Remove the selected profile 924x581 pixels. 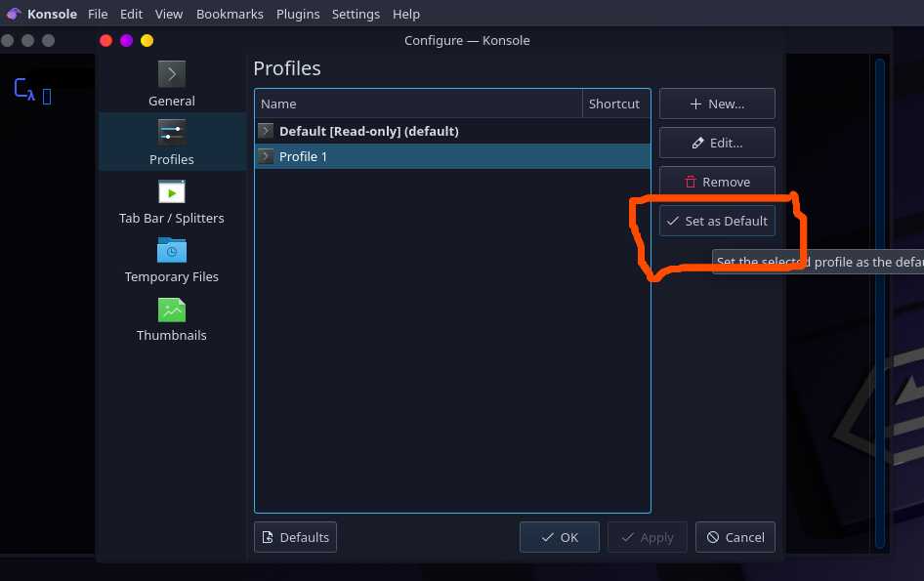click(x=717, y=182)
